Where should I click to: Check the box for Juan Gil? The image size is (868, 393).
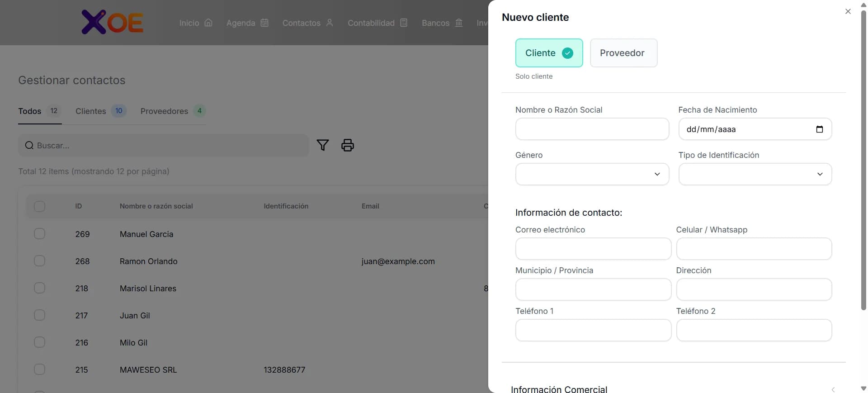[40, 315]
